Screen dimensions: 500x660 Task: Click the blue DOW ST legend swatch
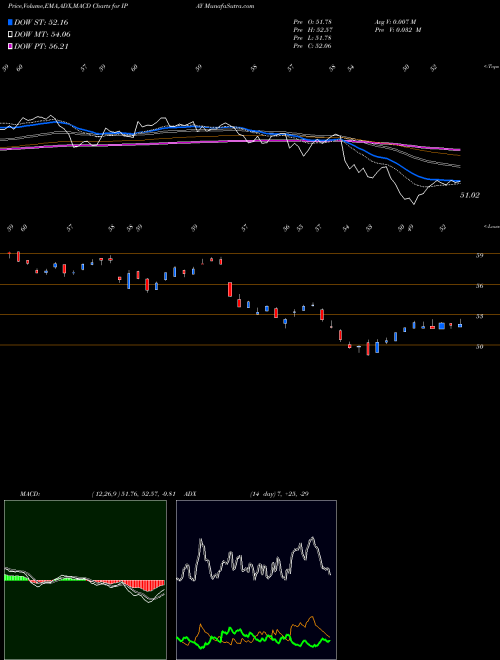coord(10,22)
